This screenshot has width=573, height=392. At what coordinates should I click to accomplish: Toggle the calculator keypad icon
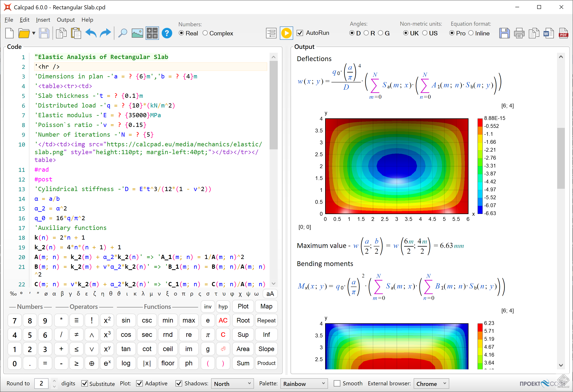[152, 33]
